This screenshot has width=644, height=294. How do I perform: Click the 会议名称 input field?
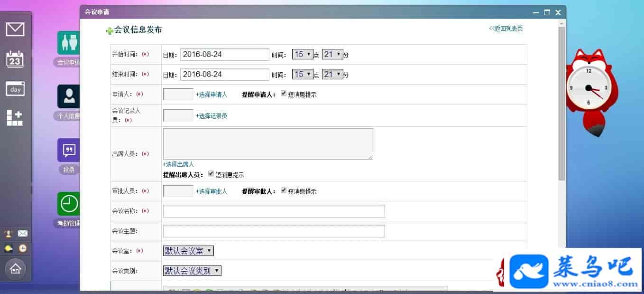tap(274, 211)
